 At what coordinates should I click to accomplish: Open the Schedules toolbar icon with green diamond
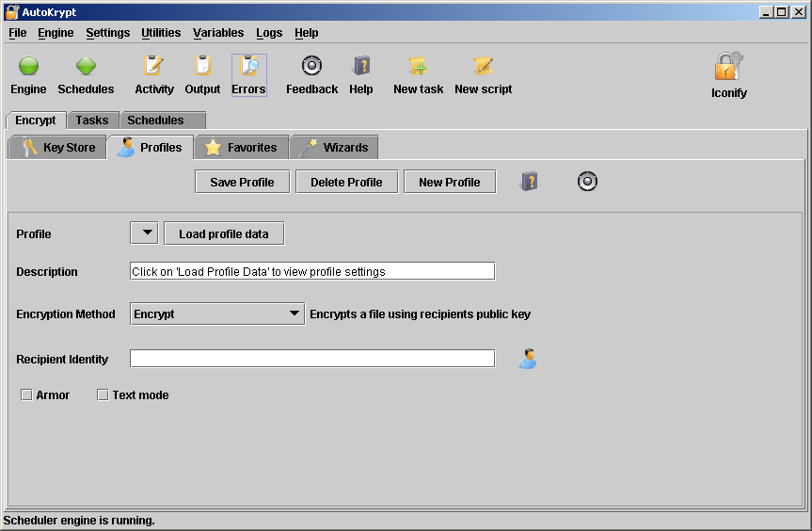click(86, 66)
